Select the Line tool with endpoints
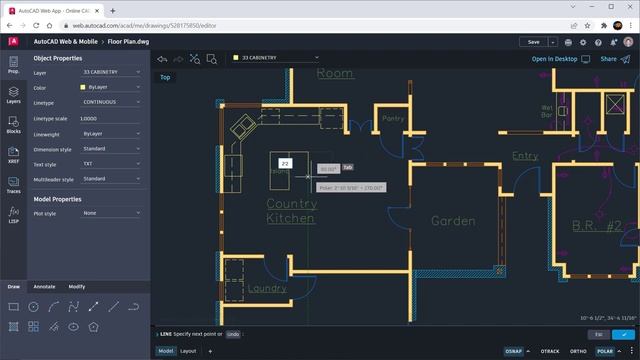Image resolution: width=640 pixels, height=360 pixels. (93, 307)
